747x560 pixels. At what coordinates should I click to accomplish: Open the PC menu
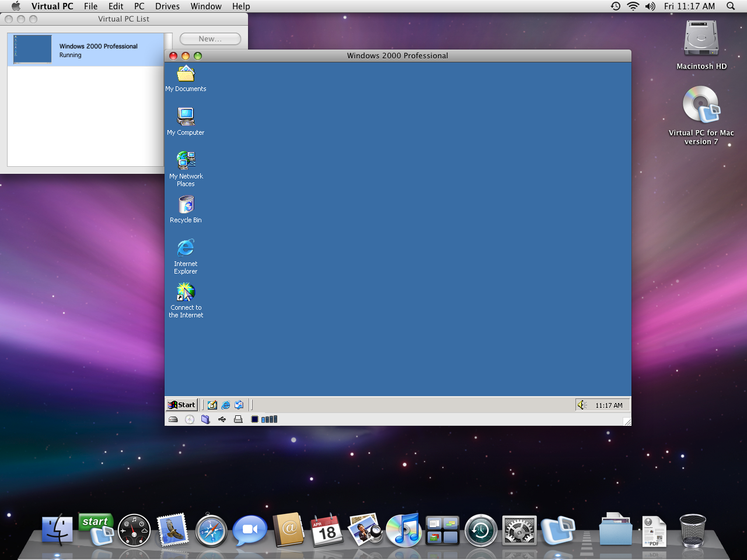click(139, 6)
